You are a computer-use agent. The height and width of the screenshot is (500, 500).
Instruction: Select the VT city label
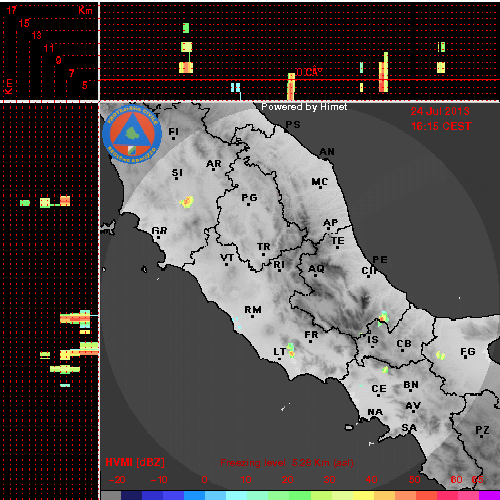coord(227,257)
